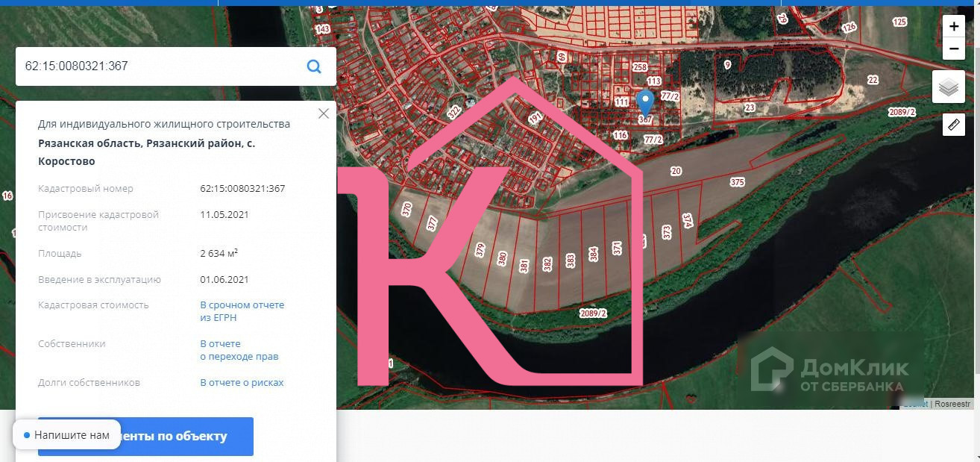This screenshot has height=462, width=980.
Task: Click the 'Кадастровая стоимость' label
Action: (x=93, y=305)
